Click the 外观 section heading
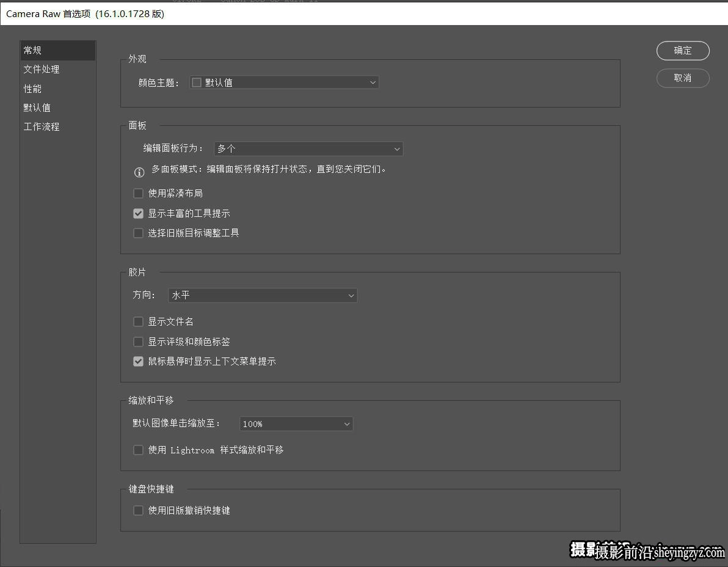Viewport: 728px width, 567px height. tap(137, 59)
